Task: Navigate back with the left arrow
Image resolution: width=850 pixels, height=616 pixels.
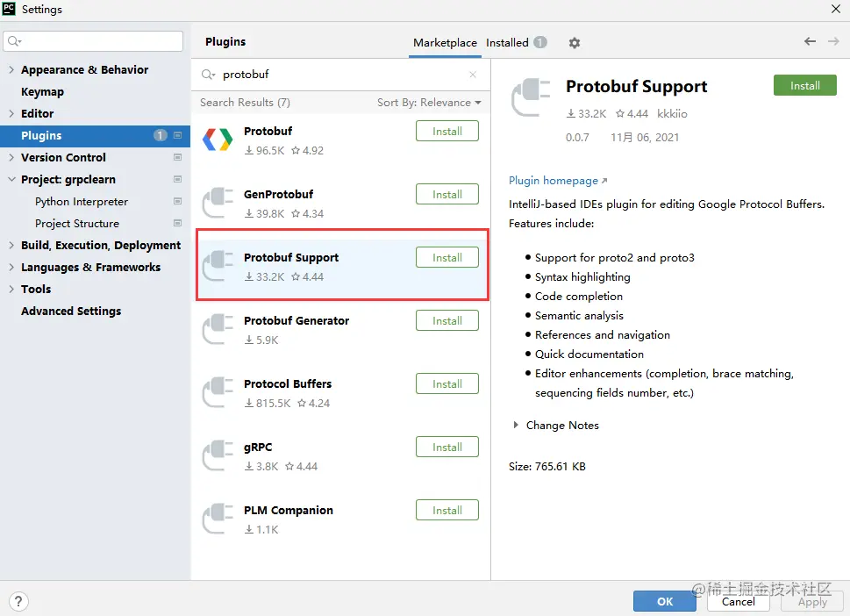Action: point(810,41)
